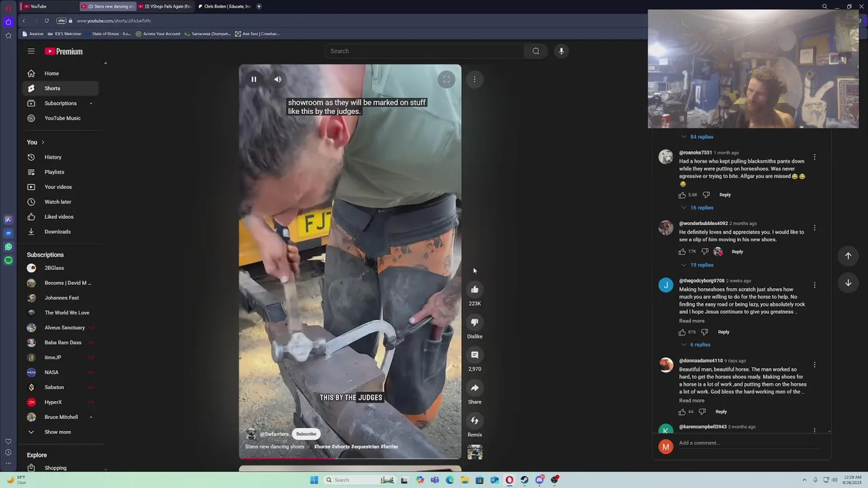Open the @Swfarriers channel link

(274, 434)
